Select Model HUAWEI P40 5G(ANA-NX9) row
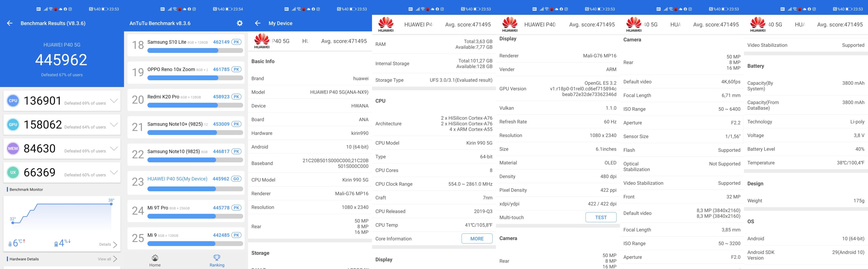868x269 pixels. [310, 92]
